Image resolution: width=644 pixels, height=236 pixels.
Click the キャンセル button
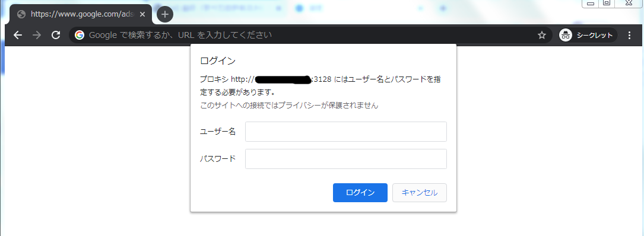coord(419,193)
